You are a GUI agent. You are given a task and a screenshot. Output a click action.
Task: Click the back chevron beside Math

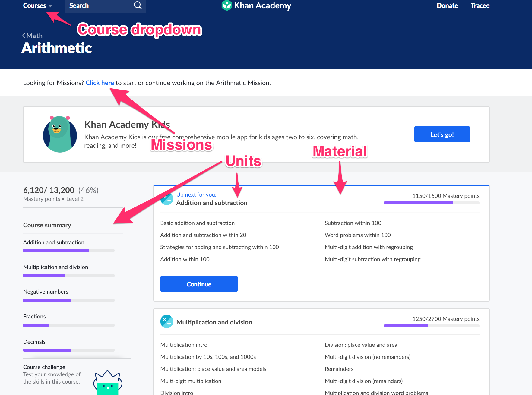coord(24,36)
